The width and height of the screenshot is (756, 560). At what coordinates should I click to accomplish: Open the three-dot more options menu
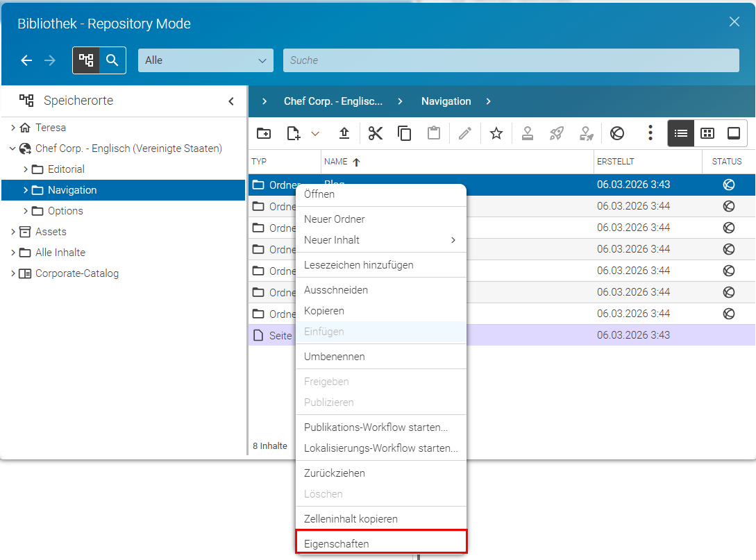(x=650, y=133)
